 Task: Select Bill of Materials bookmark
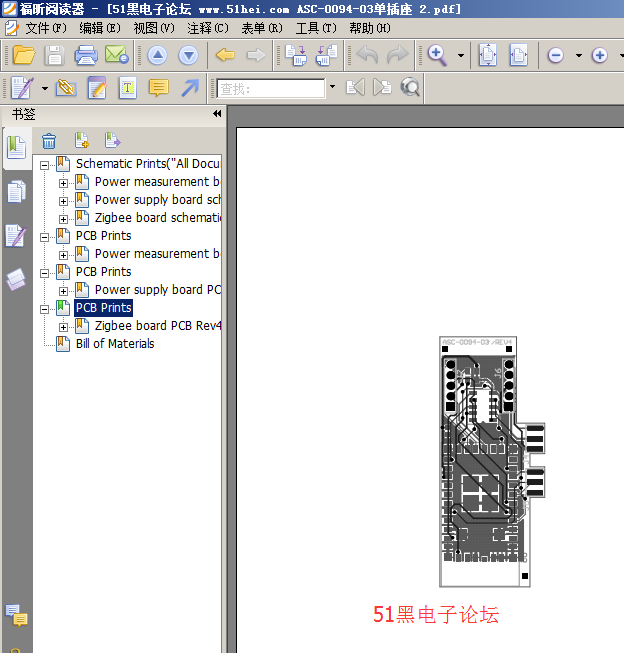pyautogui.click(x=115, y=344)
